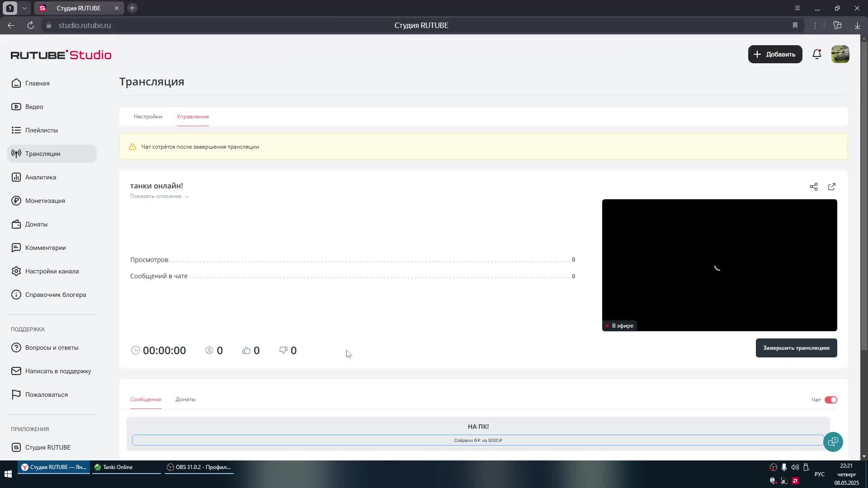Go to Монетизация section
This screenshot has width=868, height=488.
tap(45, 201)
